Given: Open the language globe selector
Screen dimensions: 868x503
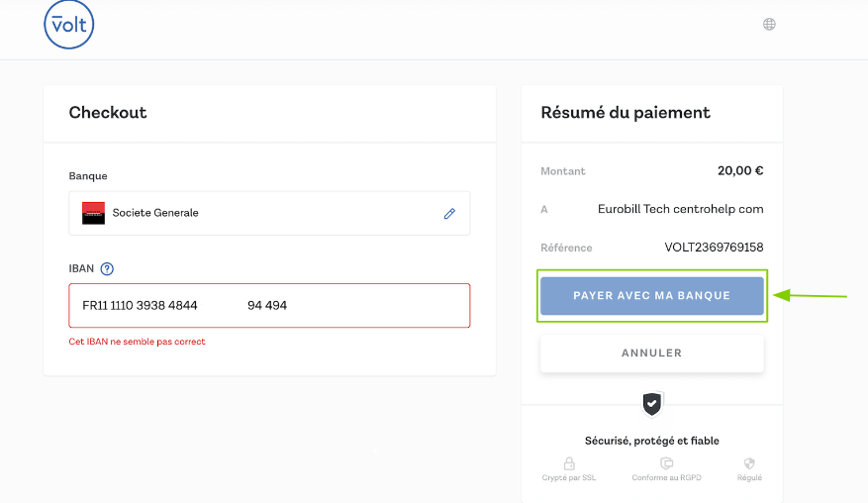Looking at the screenshot, I should click(769, 24).
